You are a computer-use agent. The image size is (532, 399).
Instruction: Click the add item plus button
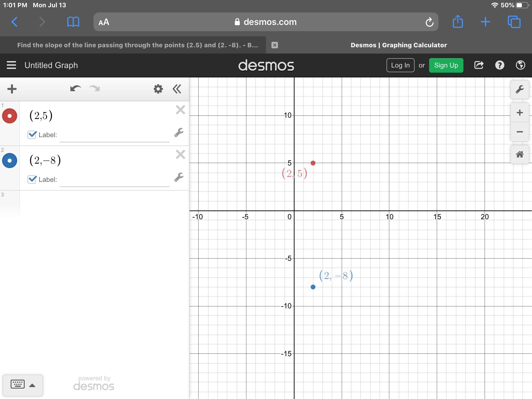12,89
